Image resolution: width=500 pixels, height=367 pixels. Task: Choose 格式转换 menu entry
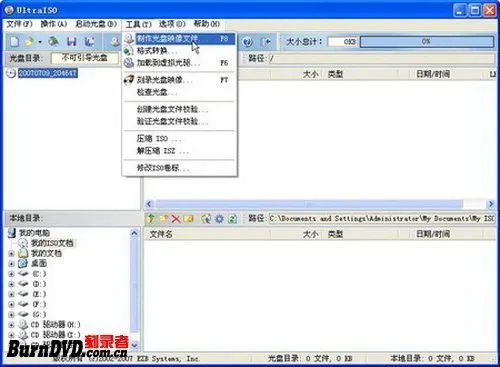pos(180,51)
